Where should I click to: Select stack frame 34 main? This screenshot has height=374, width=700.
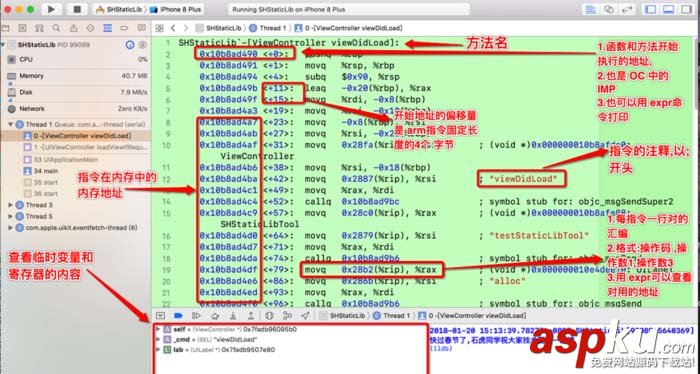[x=41, y=171]
